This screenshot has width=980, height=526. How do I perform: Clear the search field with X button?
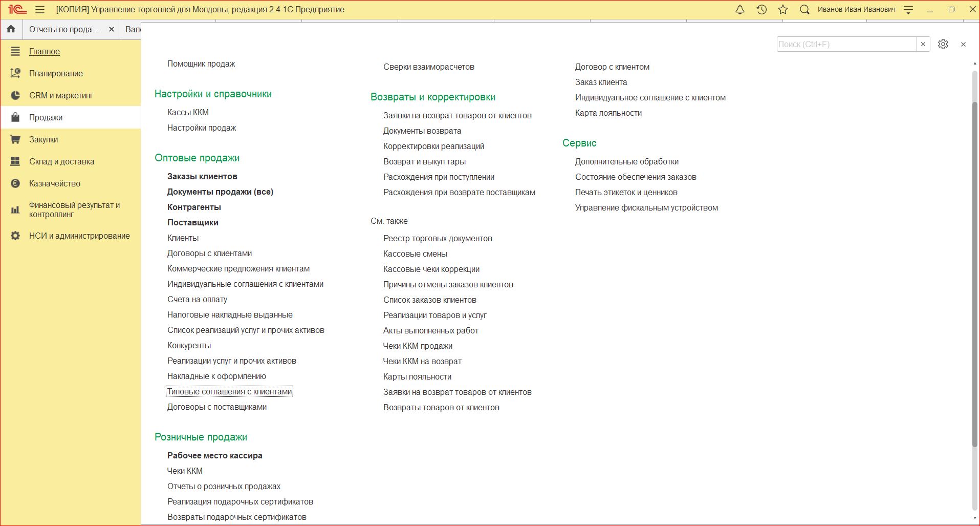coord(923,44)
